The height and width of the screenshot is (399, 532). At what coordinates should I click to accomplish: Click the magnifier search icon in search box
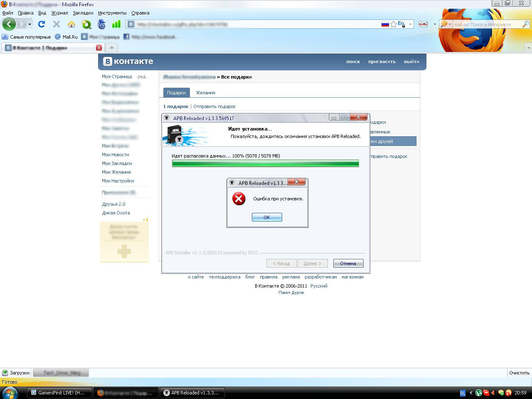[x=525, y=25]
